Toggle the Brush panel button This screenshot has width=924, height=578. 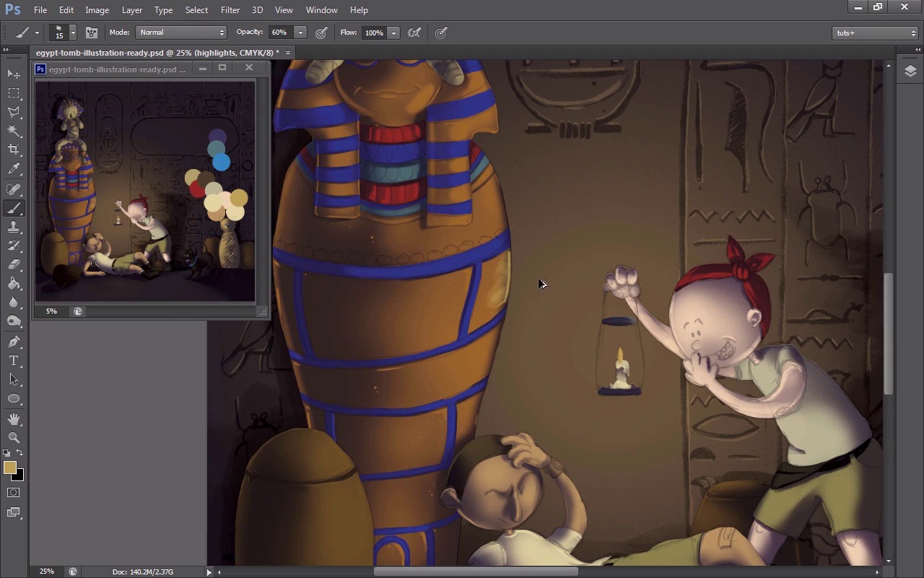click(92, 33)
